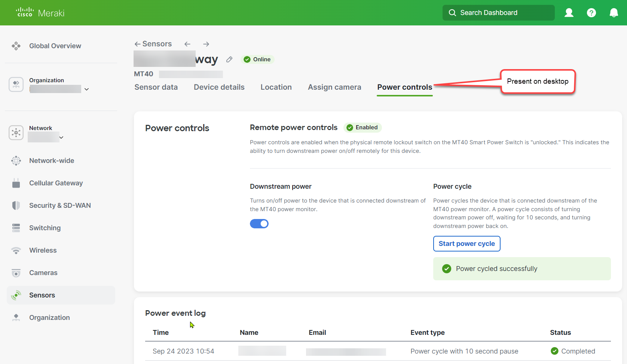Open the Cameras section in the sidebar
The height and width of the screenshot is (364, 627).
pyautogui.click(x=16, y=272)
